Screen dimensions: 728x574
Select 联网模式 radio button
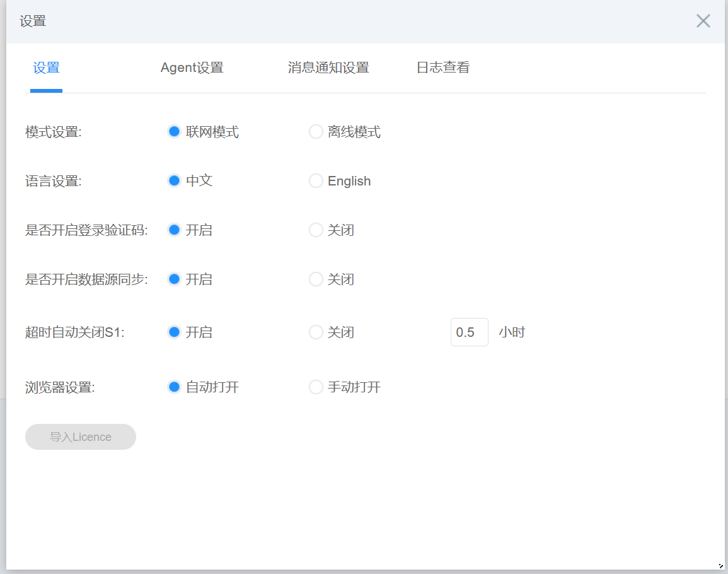(x=175, y=132)
